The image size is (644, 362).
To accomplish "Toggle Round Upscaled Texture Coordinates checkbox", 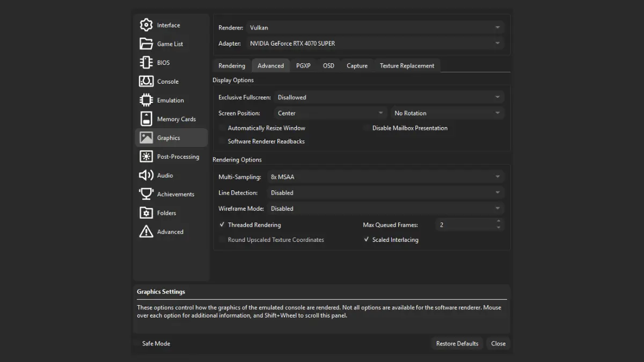I will tap(222, 240).
